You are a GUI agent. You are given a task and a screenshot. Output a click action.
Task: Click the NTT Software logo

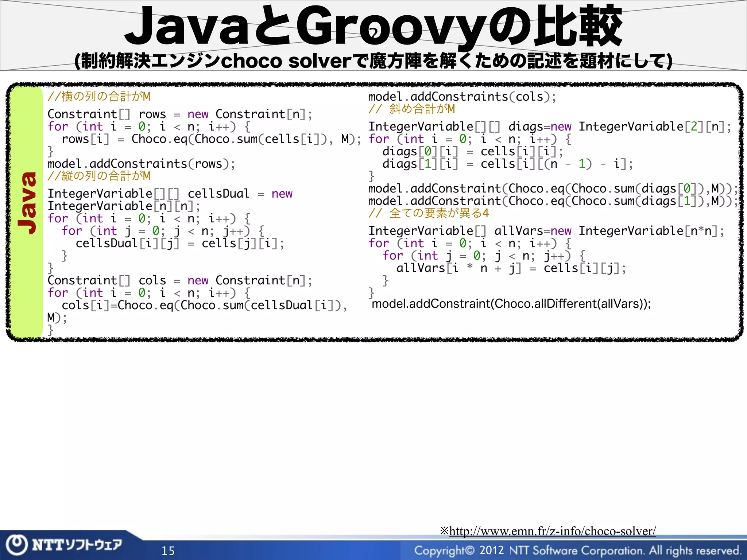[x=65, y=545]
